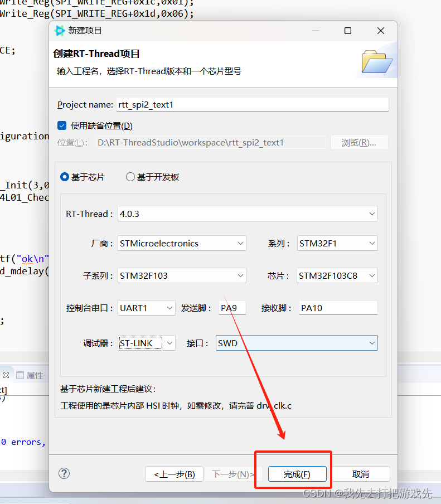Open the 子系列 STM32F103 dropdown
The image size is (441, 504).
[x=182, y=275]
